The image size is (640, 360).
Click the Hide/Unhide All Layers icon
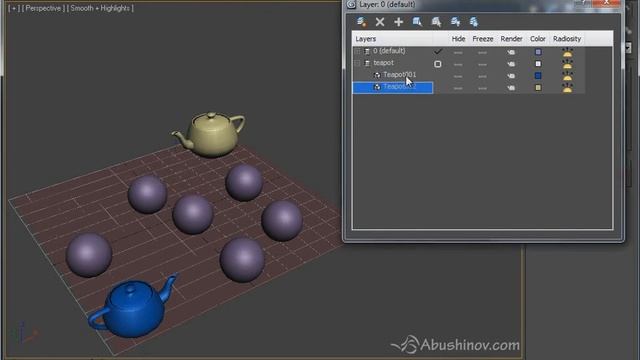455,22
